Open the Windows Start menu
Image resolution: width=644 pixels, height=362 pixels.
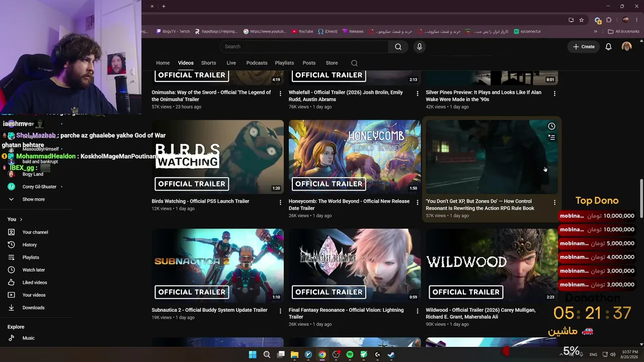coord(253,354)
